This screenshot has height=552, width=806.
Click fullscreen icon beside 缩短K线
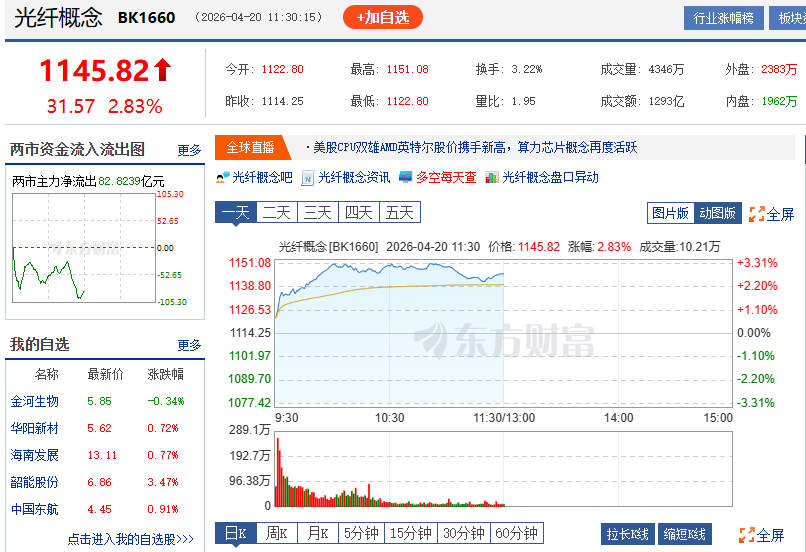[x=747, y=535]
